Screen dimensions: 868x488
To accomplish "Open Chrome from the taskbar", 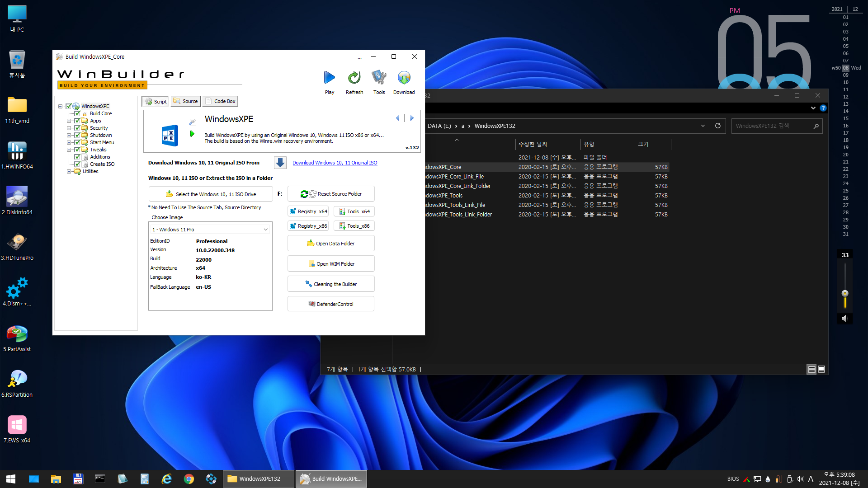I will tap(189, 479).
